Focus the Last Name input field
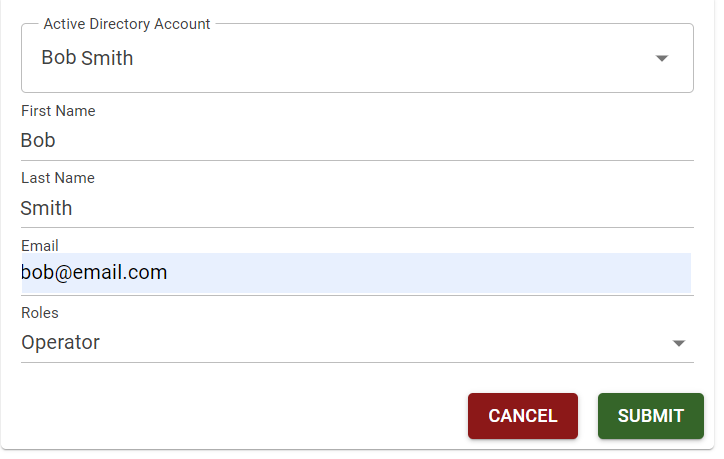The height and width of the screenshot is (459, 724). click(x=356, y=209)
